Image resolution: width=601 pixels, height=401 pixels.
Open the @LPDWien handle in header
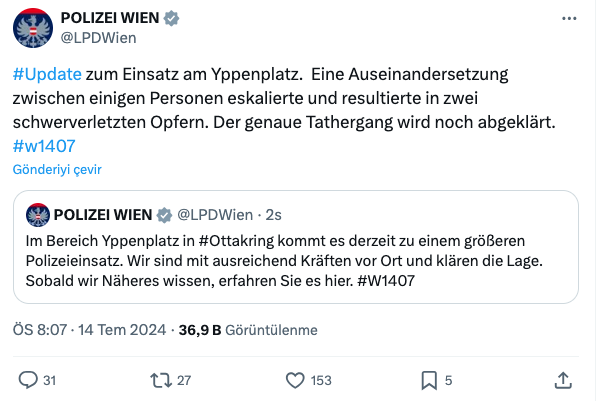coord(99,38)
